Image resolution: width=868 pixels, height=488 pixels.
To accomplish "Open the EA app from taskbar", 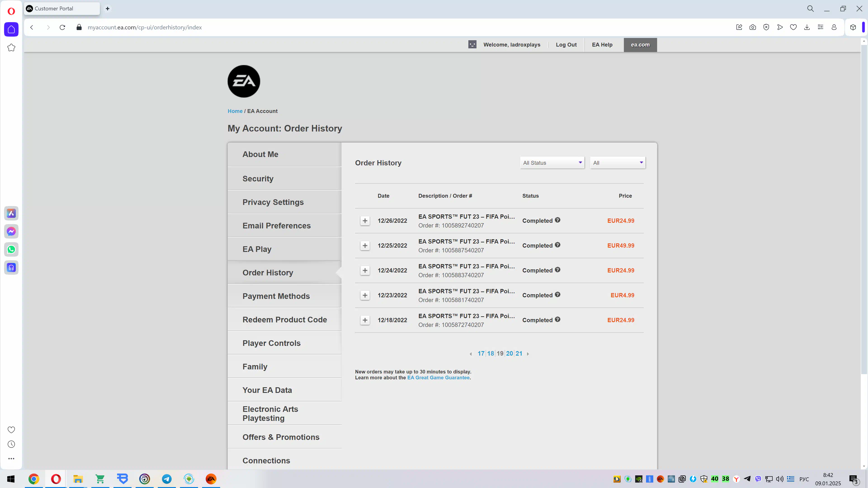I will [211, 479].
